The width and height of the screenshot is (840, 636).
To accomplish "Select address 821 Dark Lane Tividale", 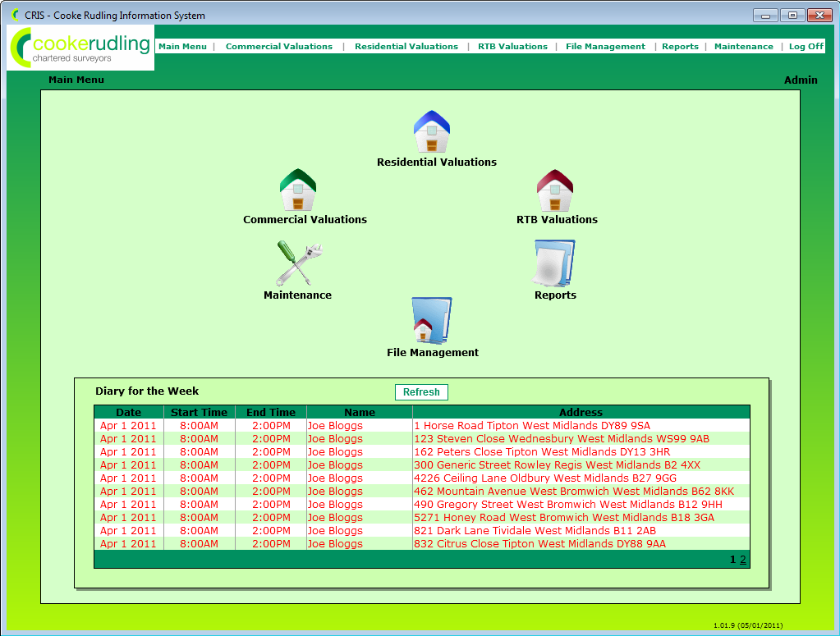I will pos(535,530).
